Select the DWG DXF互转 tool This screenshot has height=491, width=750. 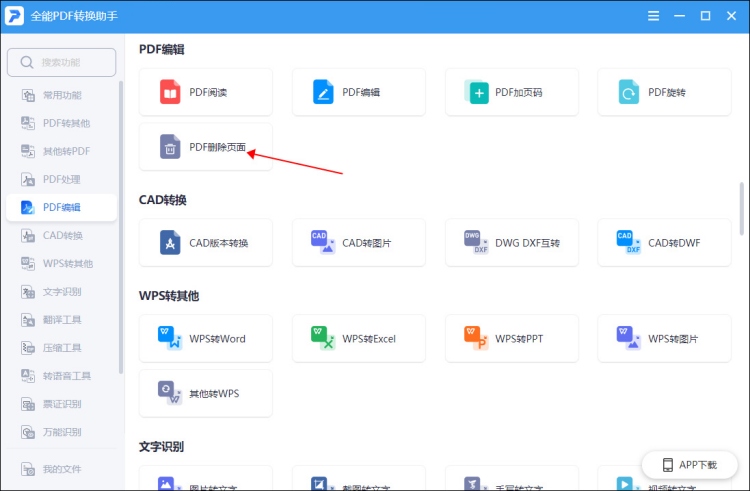(x=512, y=243)
